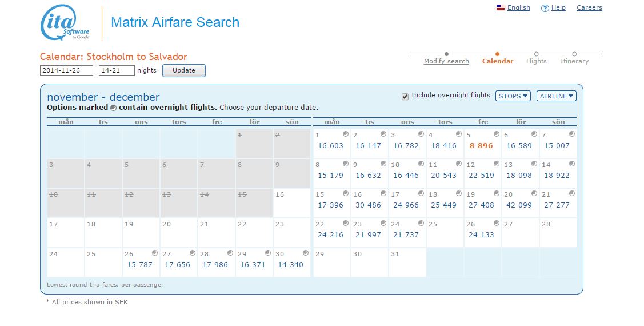
Task: Click the Modify search step dot
Action: click(x=446, y=54)
